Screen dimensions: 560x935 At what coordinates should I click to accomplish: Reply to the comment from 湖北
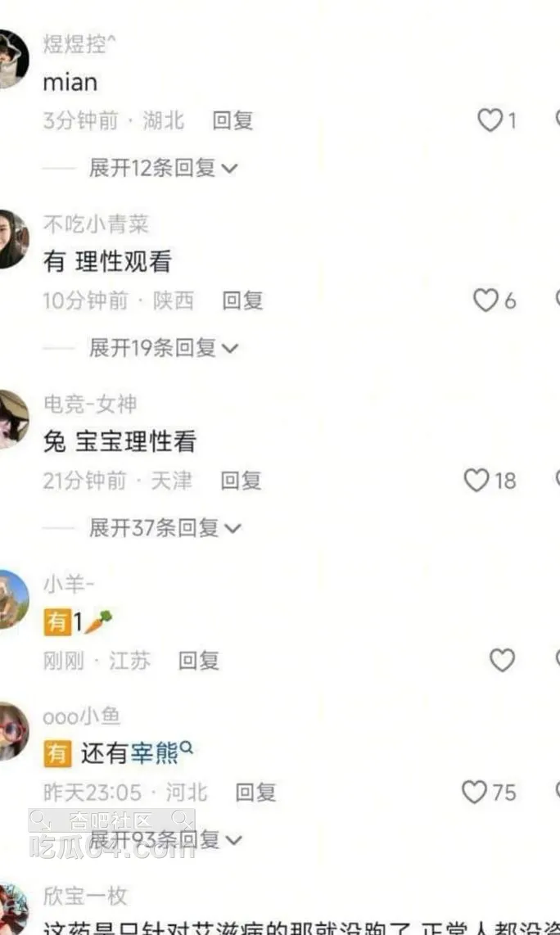233,120
